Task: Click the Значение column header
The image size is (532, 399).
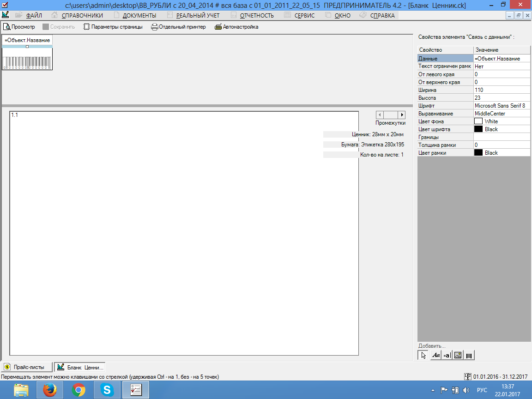Action: pos(502,50)
